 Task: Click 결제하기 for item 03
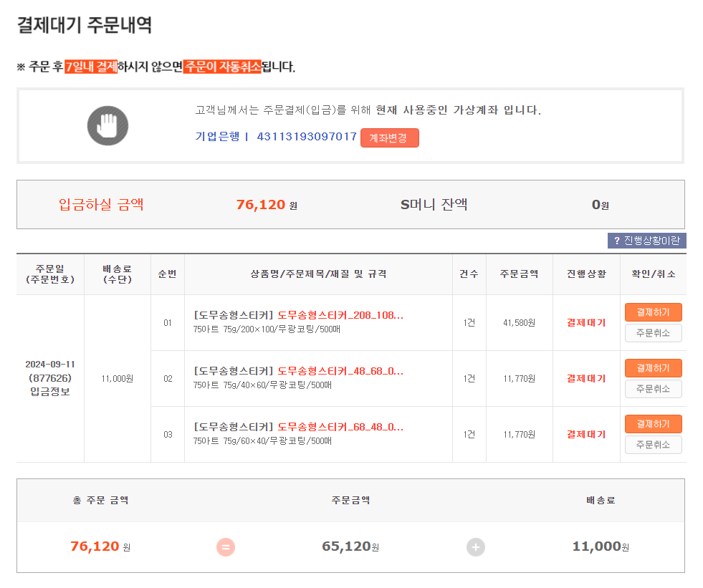(x=653, y=424)
